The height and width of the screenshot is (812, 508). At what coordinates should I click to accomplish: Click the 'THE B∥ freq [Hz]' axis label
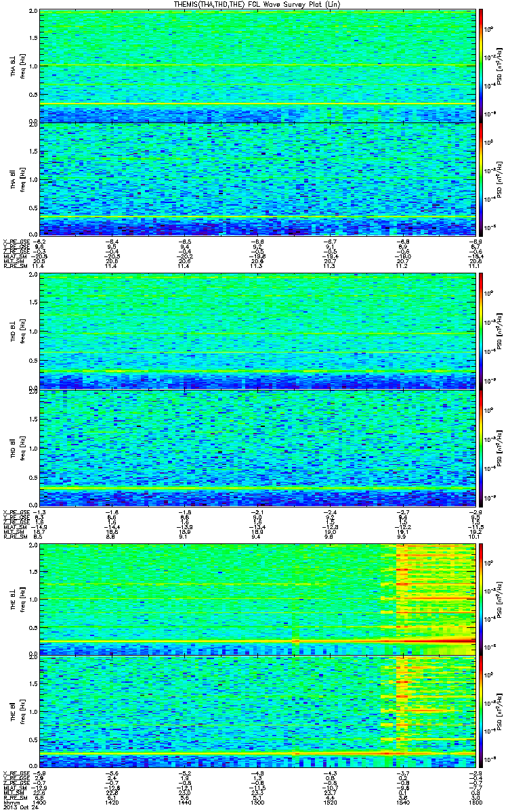click(x=17, y=713)
